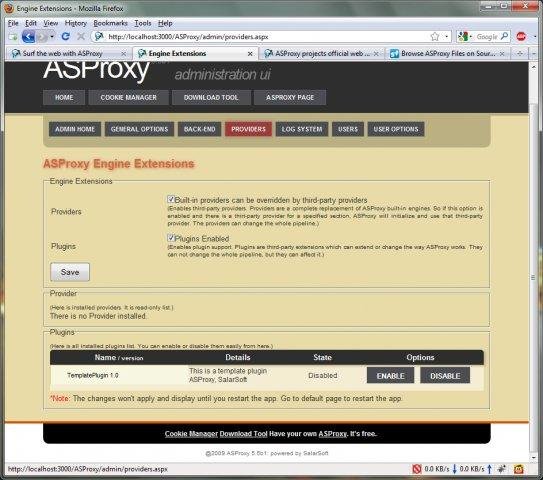Go to ADMIN HOME
Screen dimensions: 543x480
[75, 129]
